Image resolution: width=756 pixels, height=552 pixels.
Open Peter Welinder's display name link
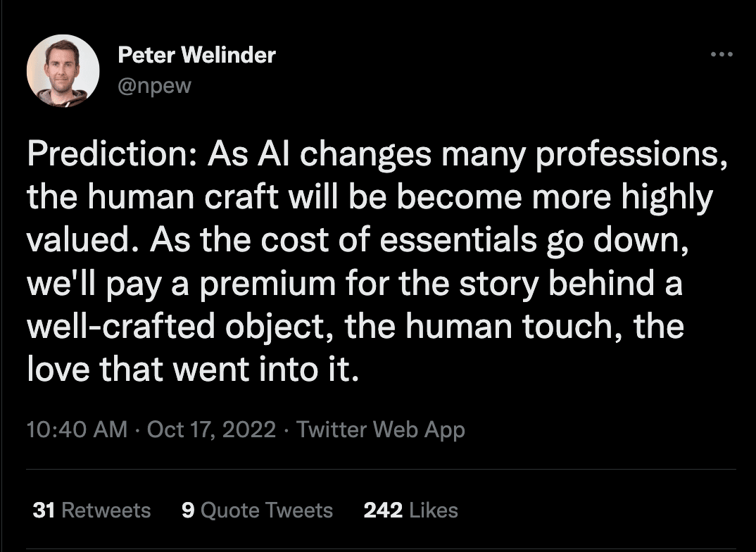(196, 55)
